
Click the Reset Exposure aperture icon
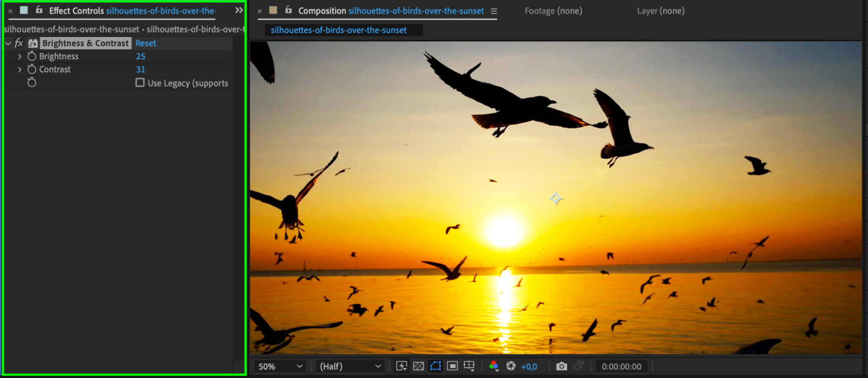pyautogui.click(x=511, y=366)
